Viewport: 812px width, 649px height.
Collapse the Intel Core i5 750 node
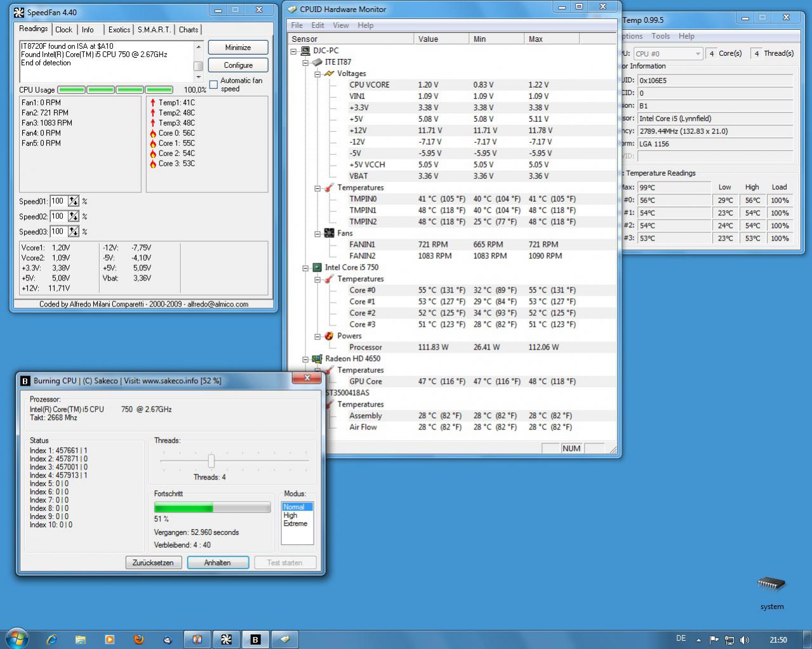tap(305, 268)
